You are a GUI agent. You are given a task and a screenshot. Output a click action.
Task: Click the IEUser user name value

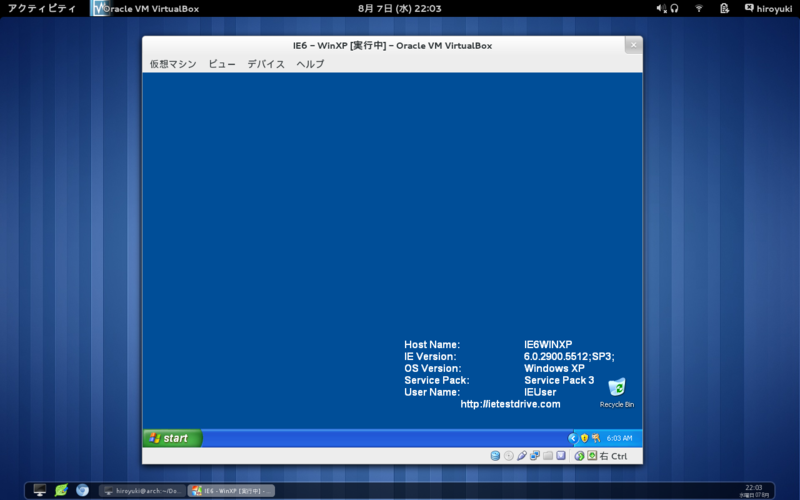[540, 392]
